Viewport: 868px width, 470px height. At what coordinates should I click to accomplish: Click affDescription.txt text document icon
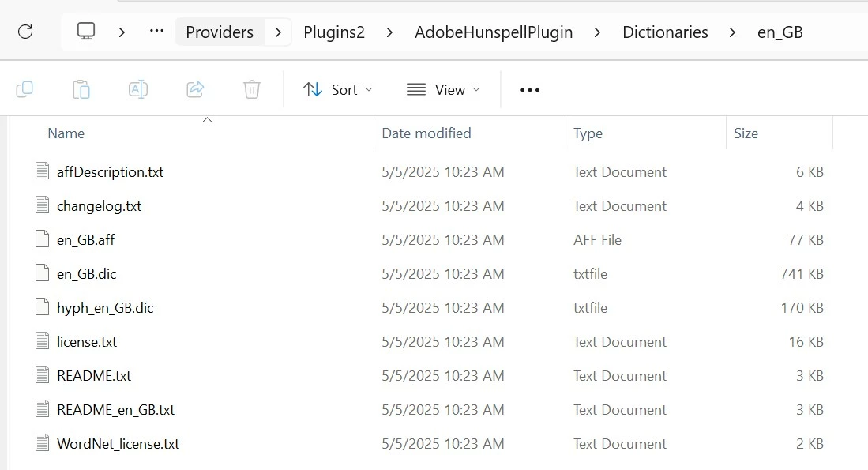tap(42, 171)
